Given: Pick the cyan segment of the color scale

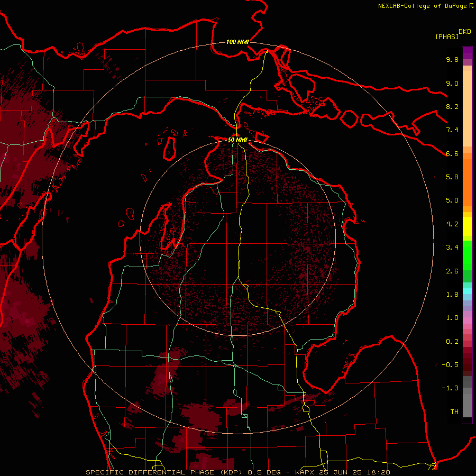Looking at the screenshot, I should (467, 291).
